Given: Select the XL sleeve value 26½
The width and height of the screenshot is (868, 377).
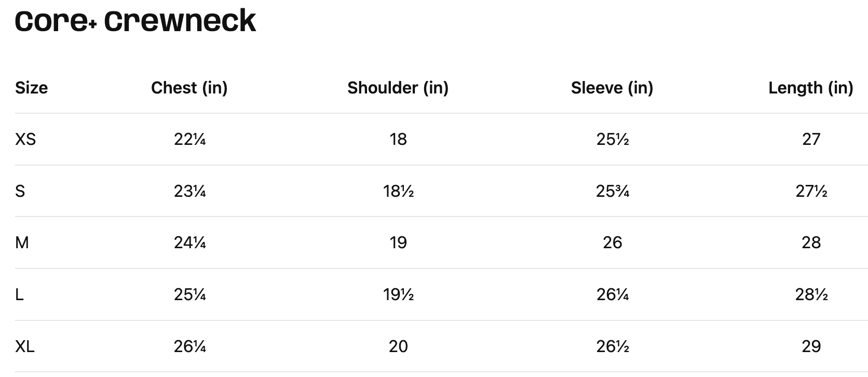Looking at the screenshot, I should [613, 346].
